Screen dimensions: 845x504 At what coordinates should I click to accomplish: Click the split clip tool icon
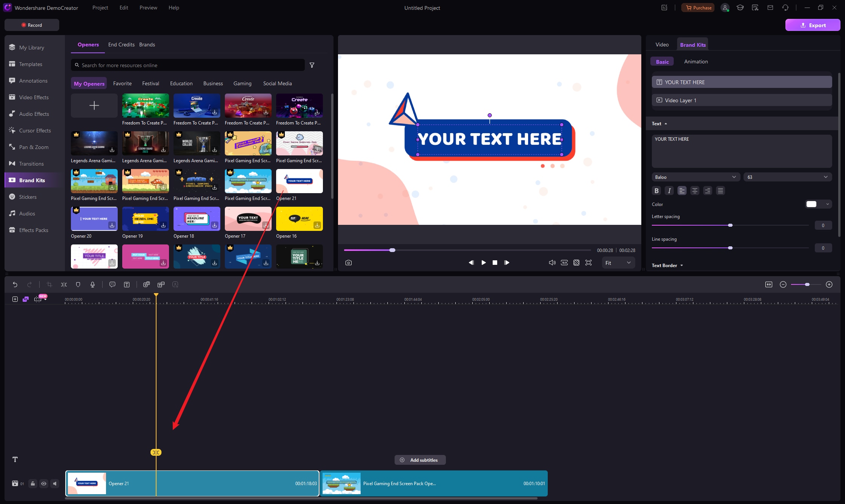pos(64,284)
